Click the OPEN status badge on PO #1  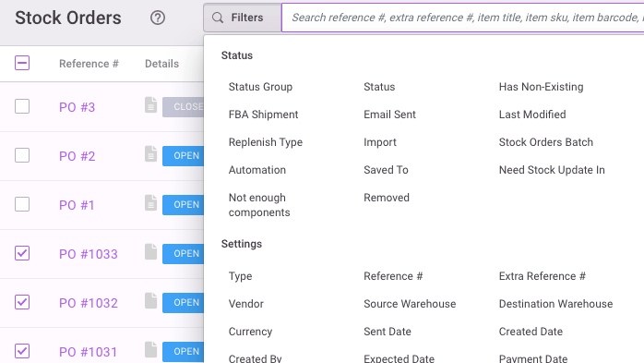(184, 205)
